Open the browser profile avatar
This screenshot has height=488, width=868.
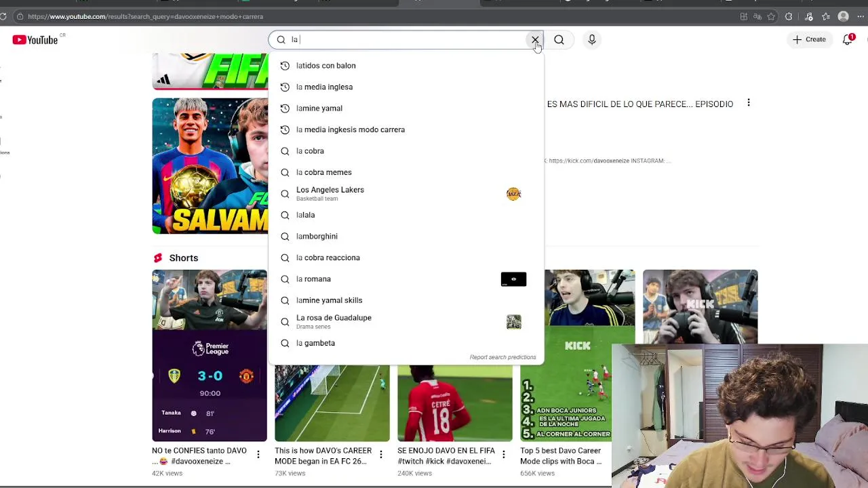point(843,16)
